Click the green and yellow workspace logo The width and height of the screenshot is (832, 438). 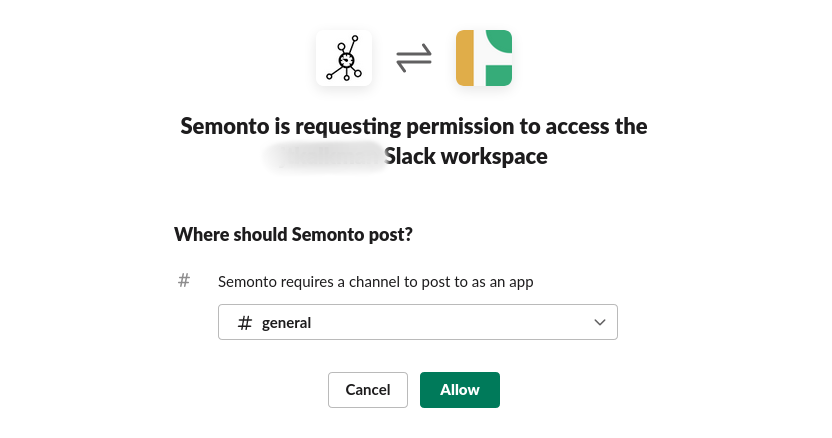tap(484, 58)
